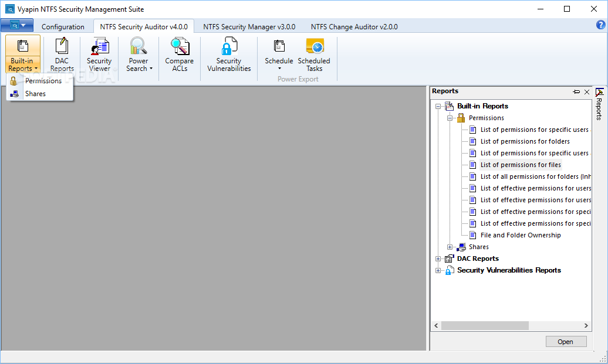Open Scheduled Tasks from the ribbon
The height and width of the screenshot is (364, 608).
[x=314, y=54]
